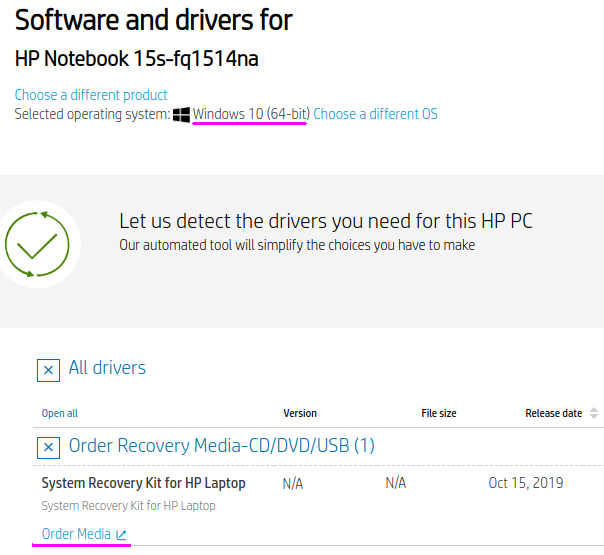Image resolution: width=604 pixels, height=555 pixels.
Task: Sort by Release date arrows icon
Action: [x=594, y=413]
